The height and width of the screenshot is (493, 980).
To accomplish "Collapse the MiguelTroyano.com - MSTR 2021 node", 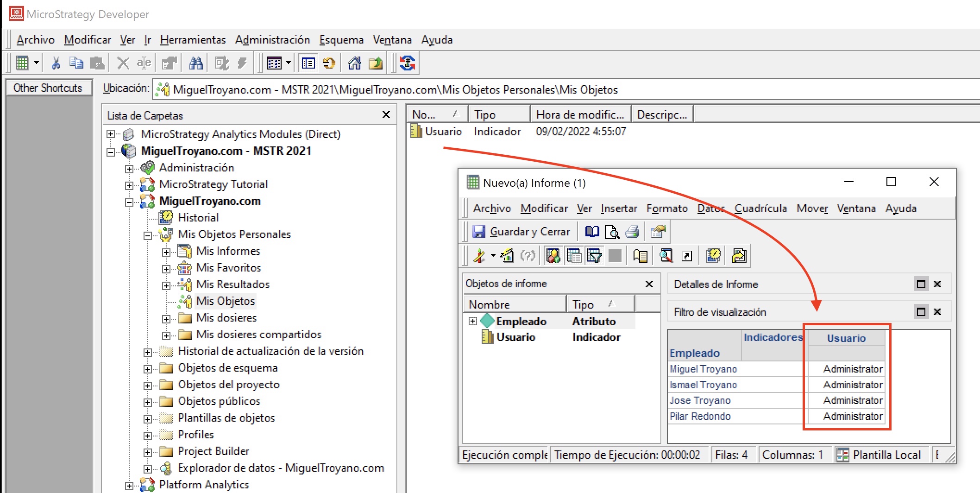I will 110,152.
